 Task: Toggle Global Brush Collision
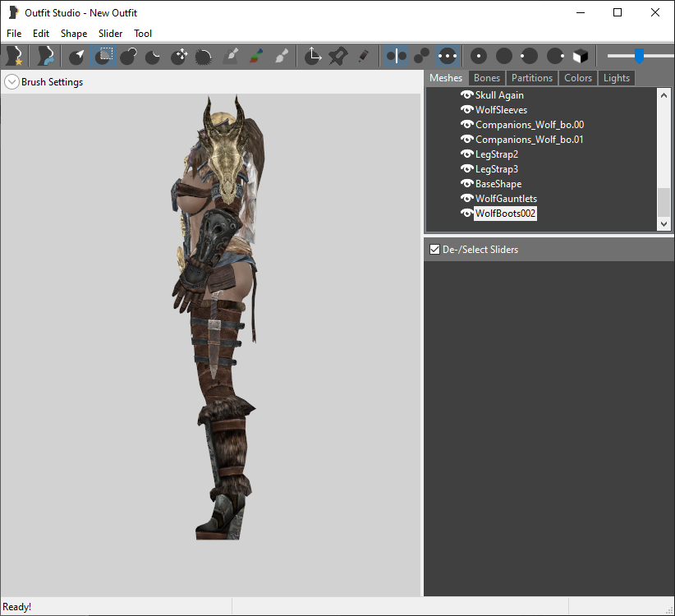point(448,56)
